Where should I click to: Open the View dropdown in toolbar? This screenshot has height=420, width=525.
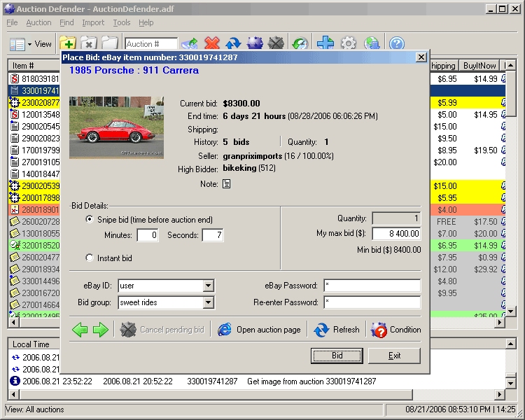(31, 44)
